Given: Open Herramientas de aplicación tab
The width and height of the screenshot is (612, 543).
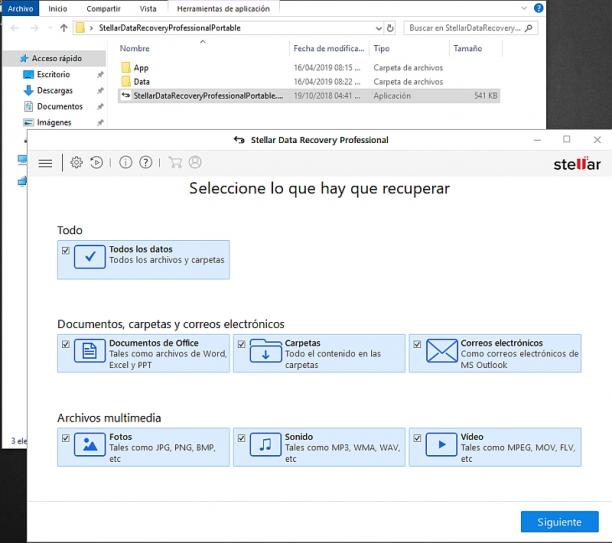Looking at the screenshot, I should click(x=223, y=9).
